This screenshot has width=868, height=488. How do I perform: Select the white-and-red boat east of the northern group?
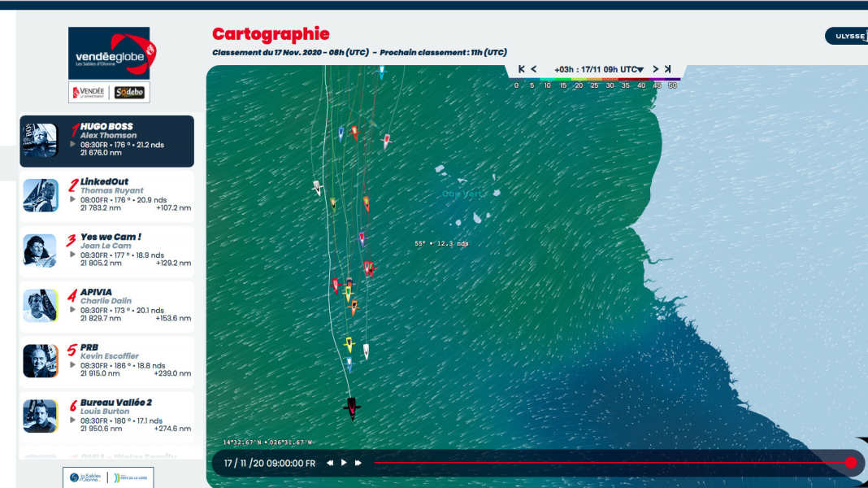(387, 142)
